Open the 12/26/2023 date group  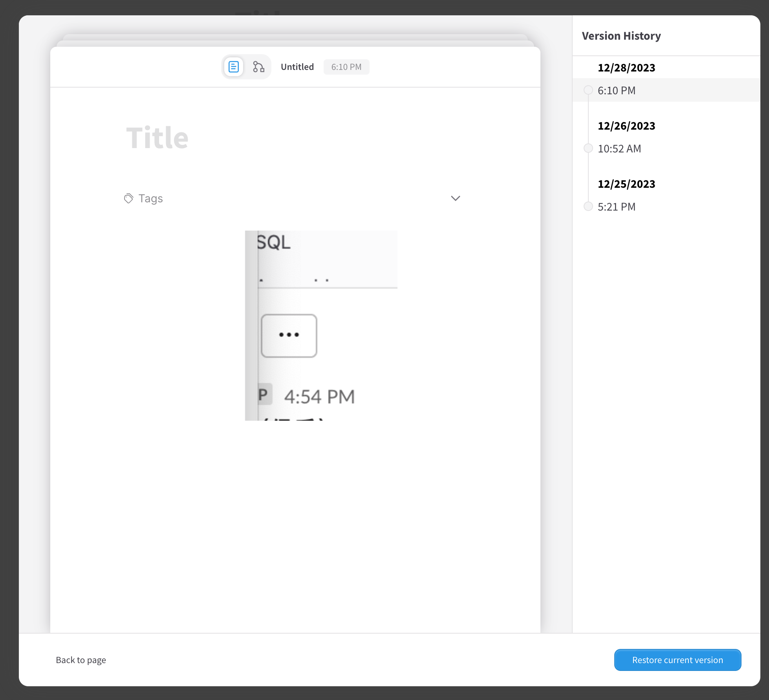point(626,126)
